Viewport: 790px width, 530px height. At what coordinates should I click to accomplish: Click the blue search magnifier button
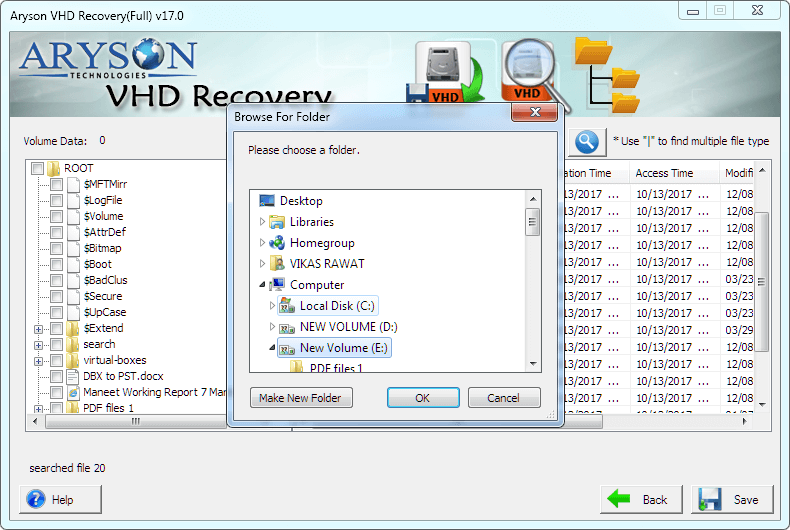(x=587, y=142)
